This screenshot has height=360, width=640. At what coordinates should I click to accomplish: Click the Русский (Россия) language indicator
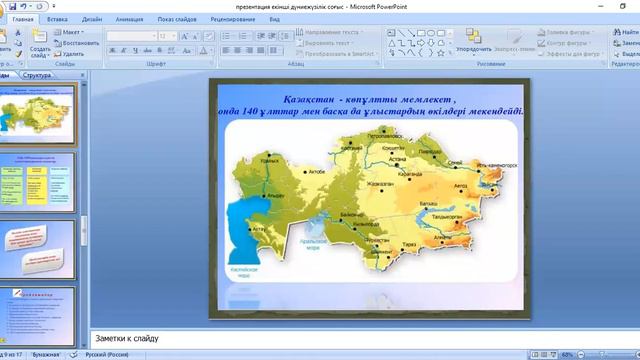(107, 355)
